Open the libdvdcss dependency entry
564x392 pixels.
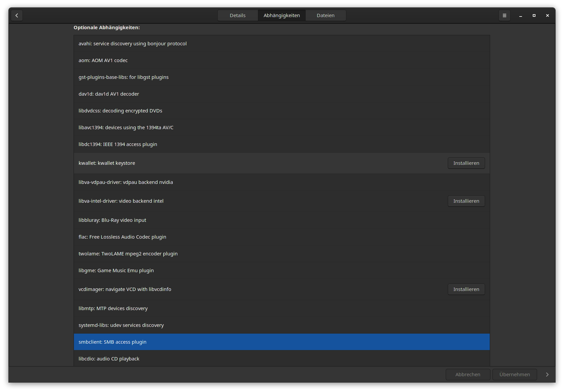281,111
